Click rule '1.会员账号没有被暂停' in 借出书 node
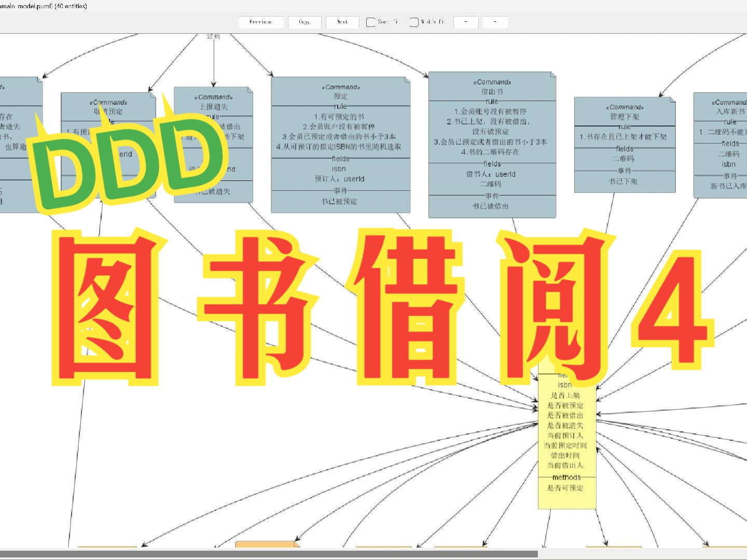The width and height of the screenshot is (747, 560). 490,111
